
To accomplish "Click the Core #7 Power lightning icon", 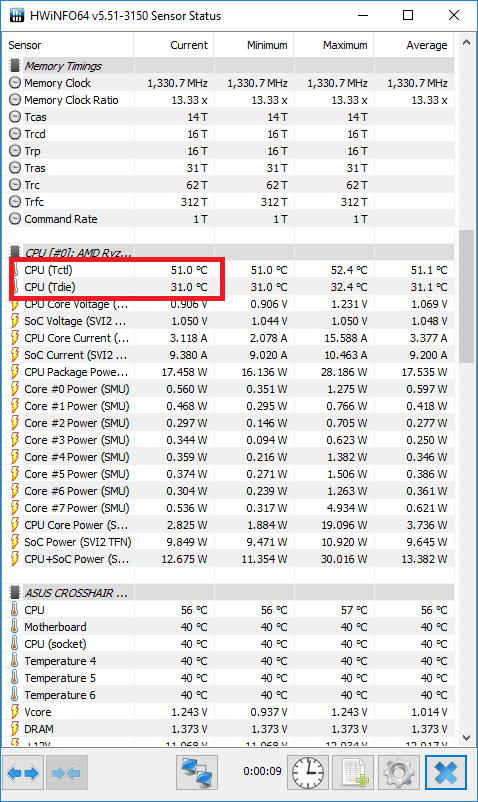I will (x=15, y=508).
